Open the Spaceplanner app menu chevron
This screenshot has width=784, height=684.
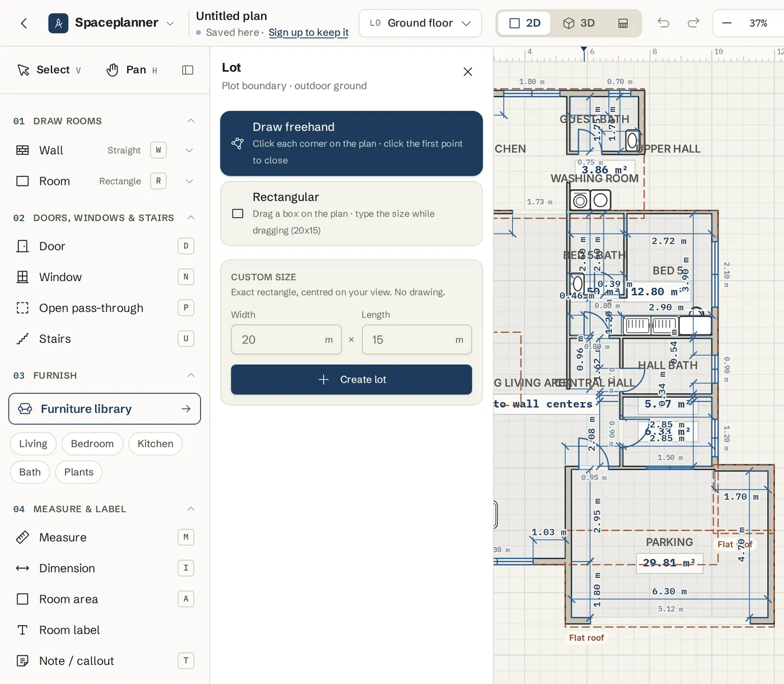tap(170, 23)
